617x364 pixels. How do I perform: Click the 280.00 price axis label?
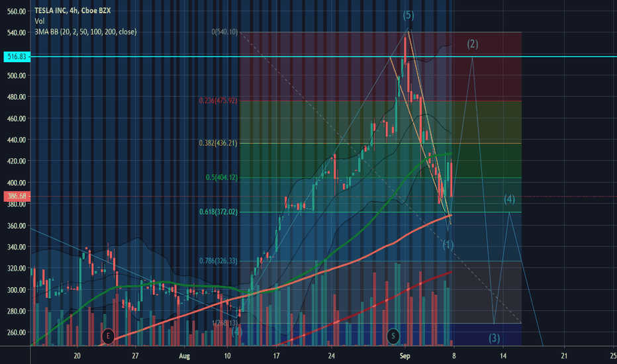coord(17,311)
